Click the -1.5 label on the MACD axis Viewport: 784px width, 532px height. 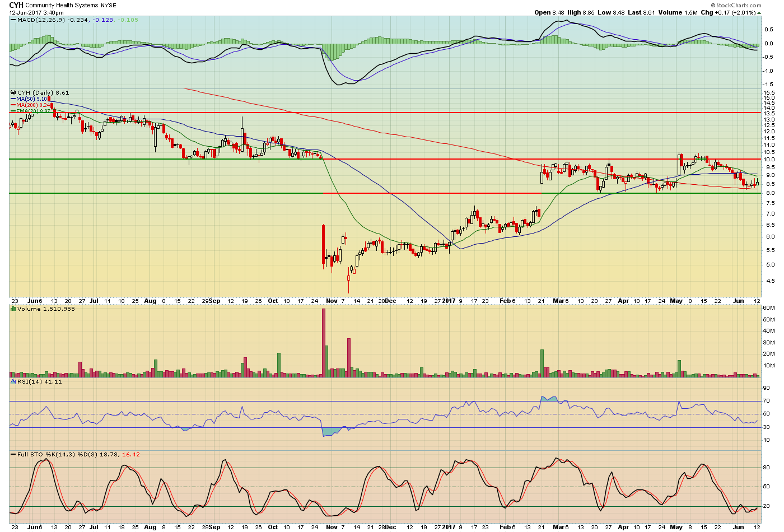pos(768,85)
